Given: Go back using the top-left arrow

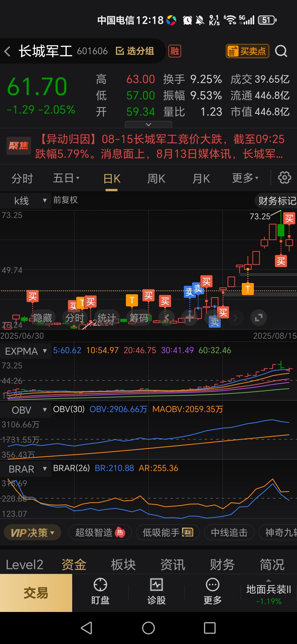Looking at the screenshot, I should [8, 51].
